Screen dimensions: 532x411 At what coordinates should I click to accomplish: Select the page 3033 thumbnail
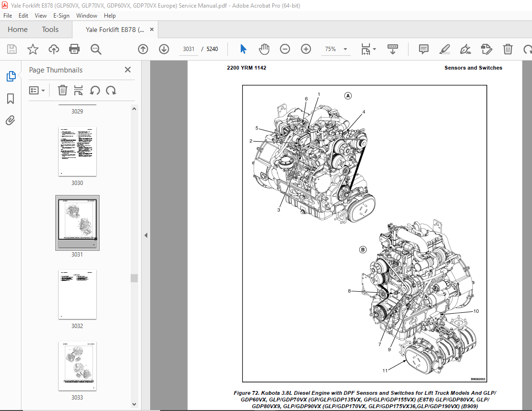pyautogui.click(x=77, y=366)
